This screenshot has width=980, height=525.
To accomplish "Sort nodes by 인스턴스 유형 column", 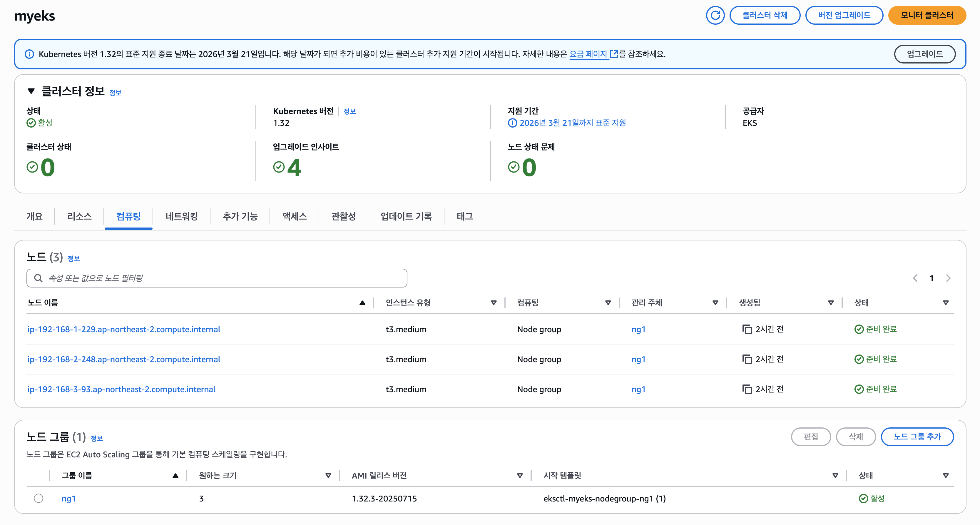I will (494, 303).
